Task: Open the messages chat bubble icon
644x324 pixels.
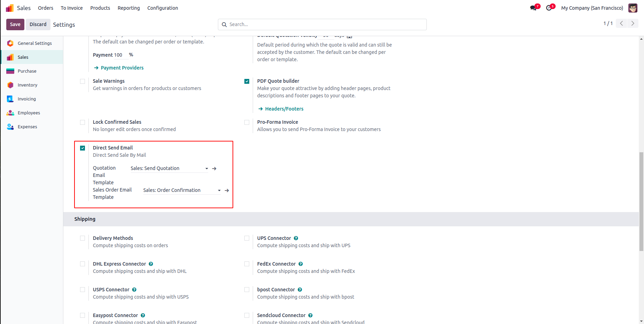Action: (x=533, y=8)
